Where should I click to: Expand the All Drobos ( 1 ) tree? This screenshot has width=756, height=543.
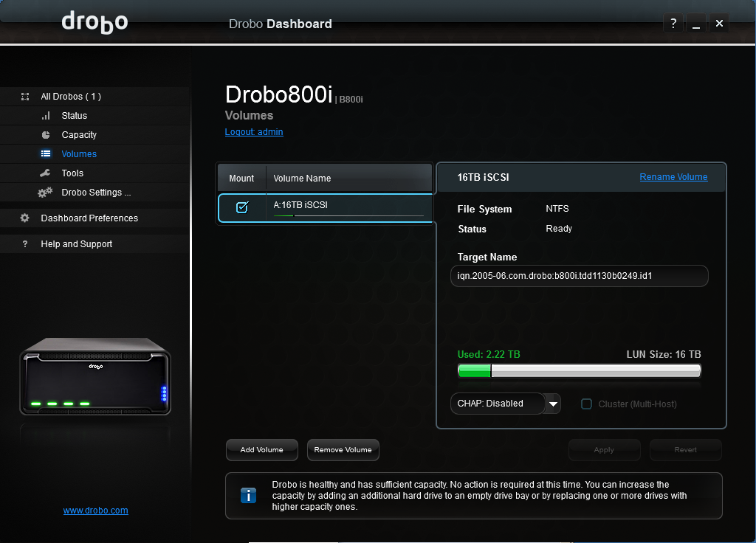(71, 97)
